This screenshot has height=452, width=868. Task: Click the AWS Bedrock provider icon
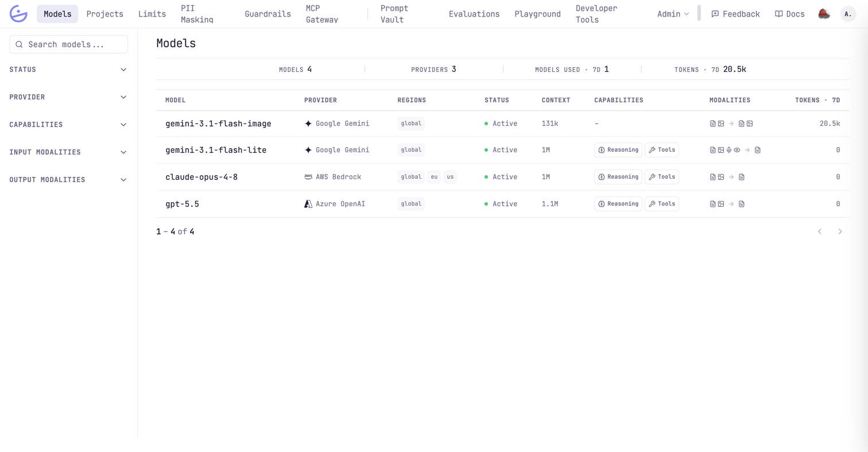pos(308,177)
